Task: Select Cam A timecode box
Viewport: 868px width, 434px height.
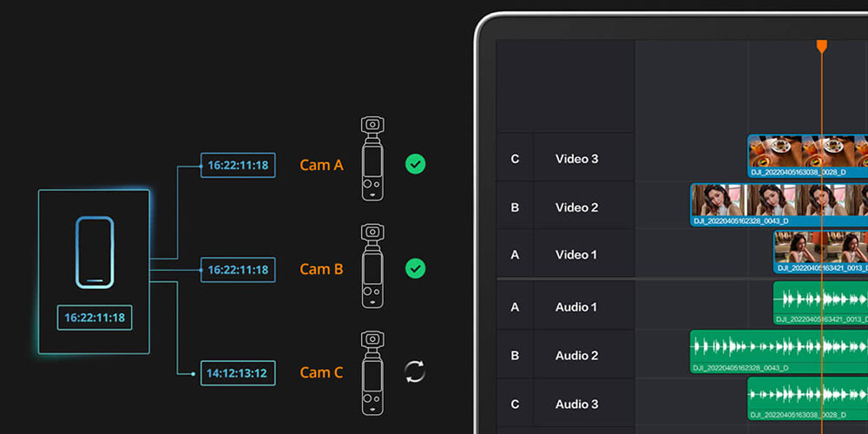Action: click(238, 165)
